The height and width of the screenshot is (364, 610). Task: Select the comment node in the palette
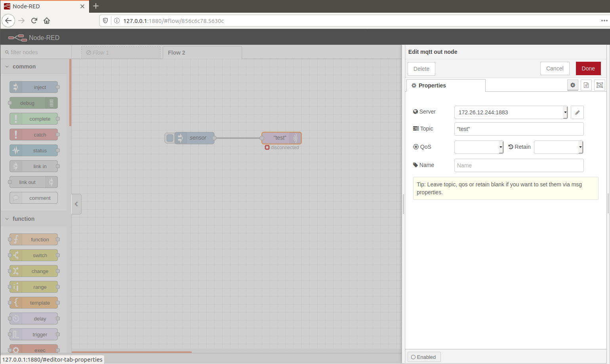34,198
